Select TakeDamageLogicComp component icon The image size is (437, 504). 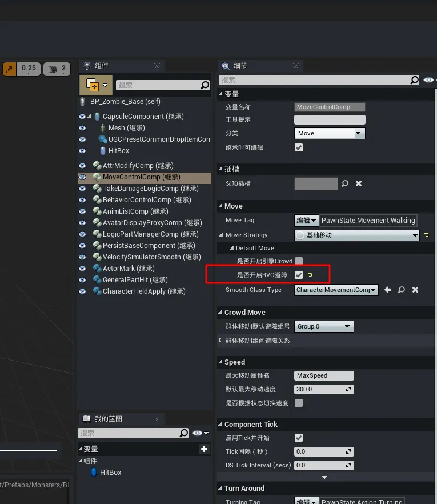coord(97,188)
